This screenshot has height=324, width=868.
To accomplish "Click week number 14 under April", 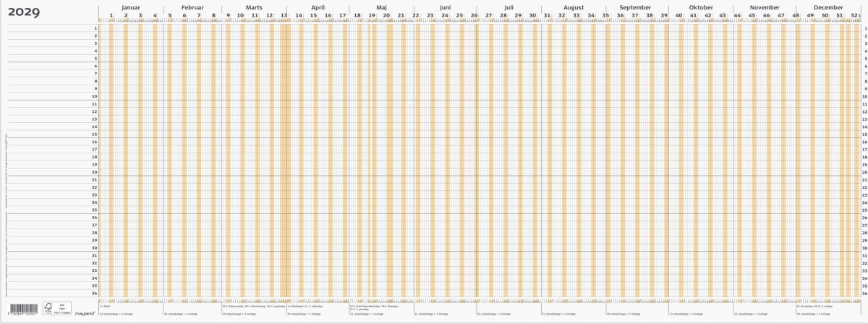I will point(299,15).
